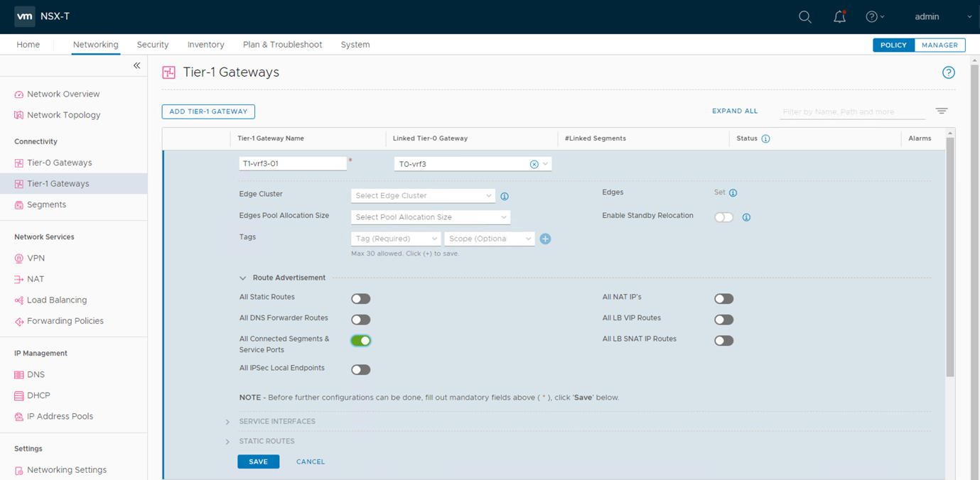The height and width of the screenshot is (480, 980).
Task: Turn on Enable Standby Relocation switch
Action: click(723, 217)
